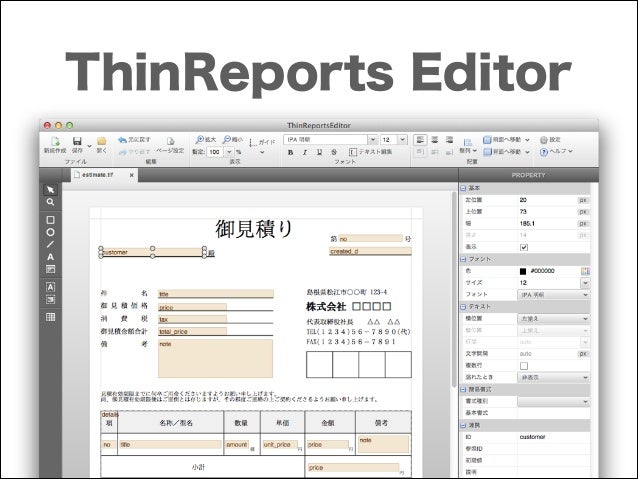Open the format type dropdown
Image resolution: width=638 pixels, height=479 pixels.
coord(553,401)
